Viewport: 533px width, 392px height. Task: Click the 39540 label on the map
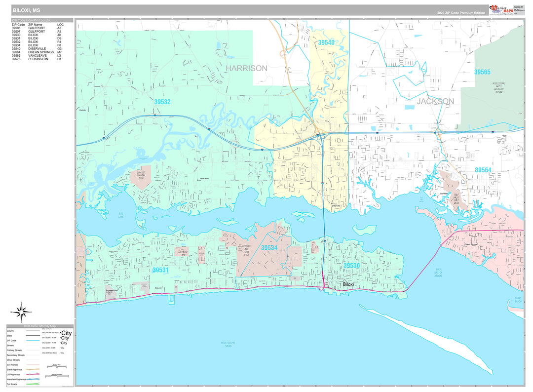pyautogui.click(x=326, y=42)
